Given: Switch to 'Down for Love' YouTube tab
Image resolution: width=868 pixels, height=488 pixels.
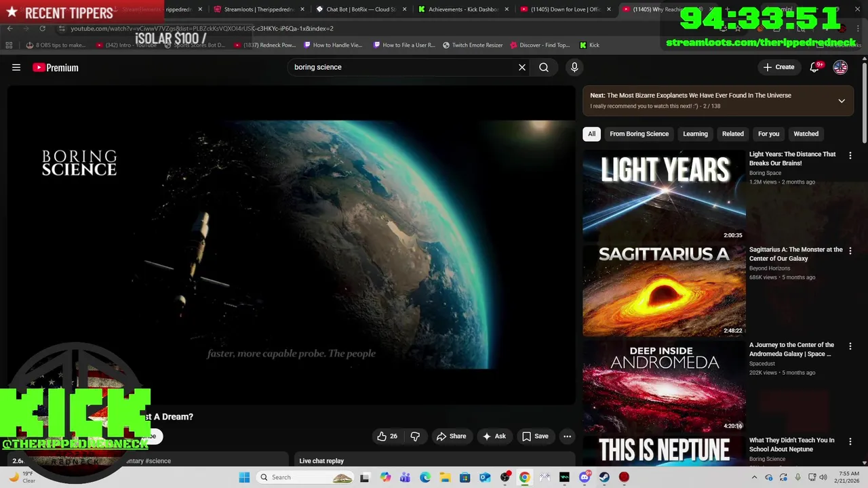Looking at the screenshot, I should tap(564, 9).
